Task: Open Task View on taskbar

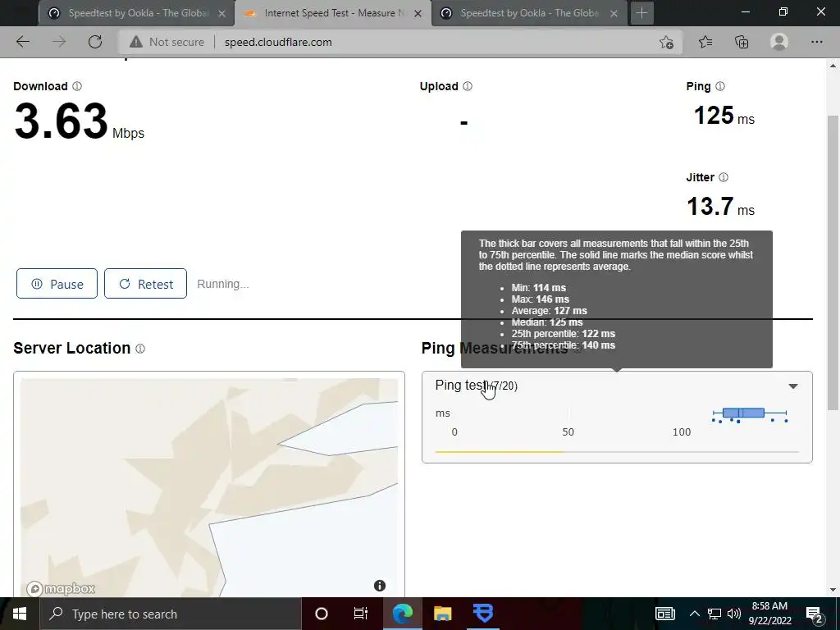Action: click(x=361, y=614)
